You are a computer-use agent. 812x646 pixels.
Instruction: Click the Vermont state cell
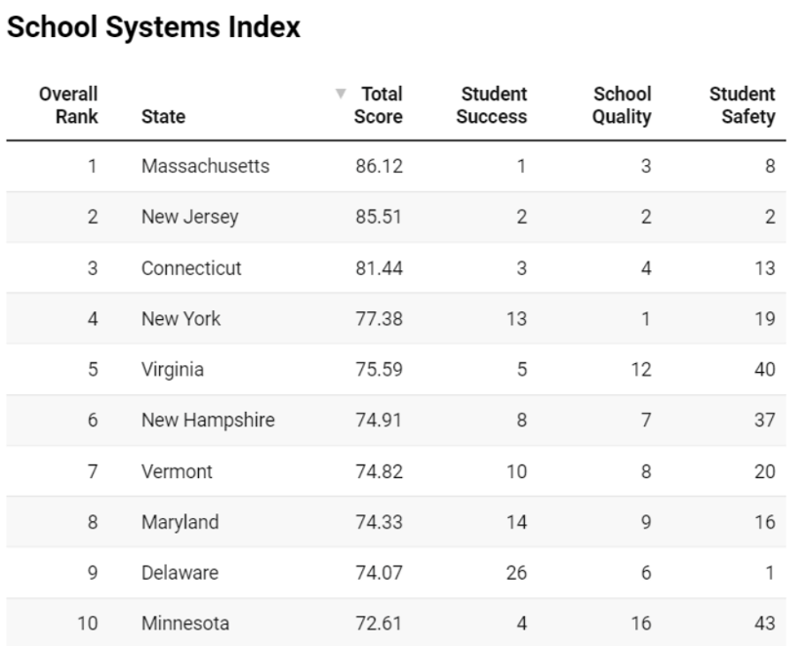coord(177,471)
